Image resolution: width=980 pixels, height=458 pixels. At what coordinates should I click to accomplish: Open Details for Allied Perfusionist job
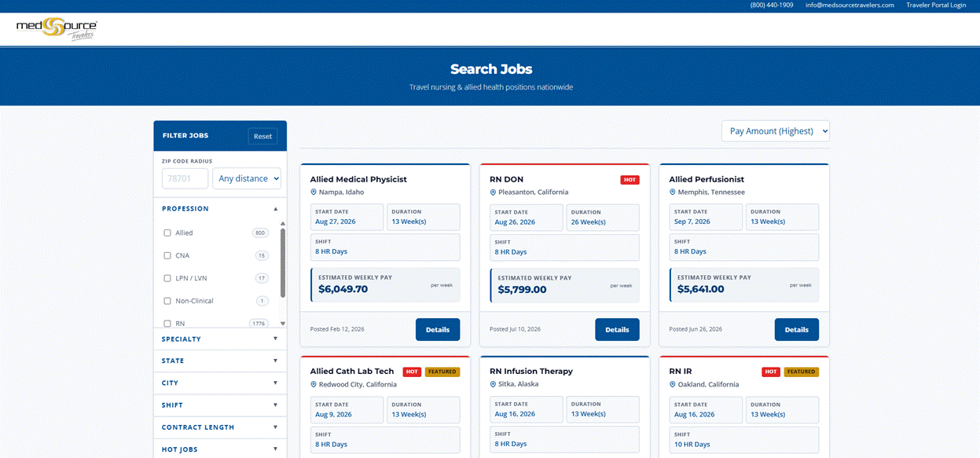[796, 330]
